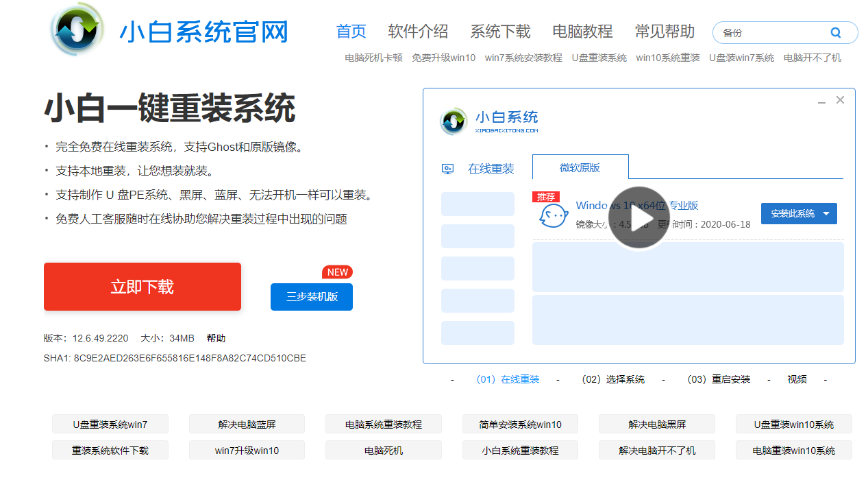This screenshot has height=478, width=868.
Task: Click the search input field
Action: 771,32
